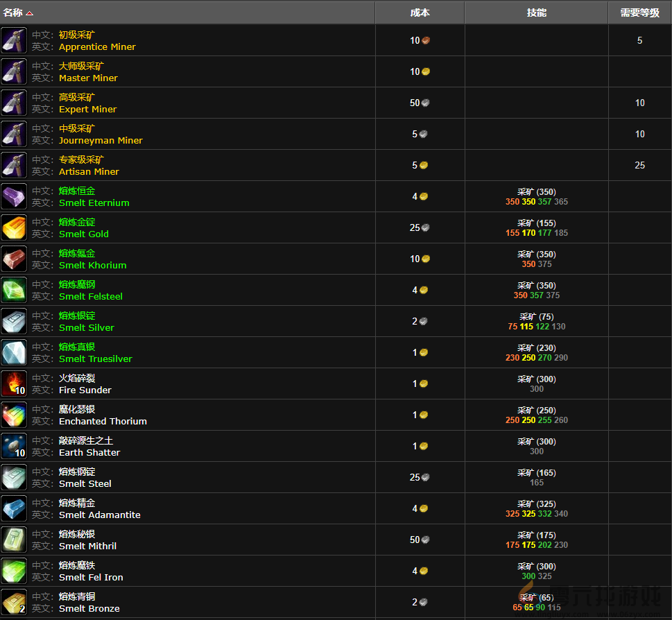Click the Smelt Bronze bar icon
Image resolution: width=672 pixels, height=620 pixels.
pyautogui.click(x=14, y=602)
